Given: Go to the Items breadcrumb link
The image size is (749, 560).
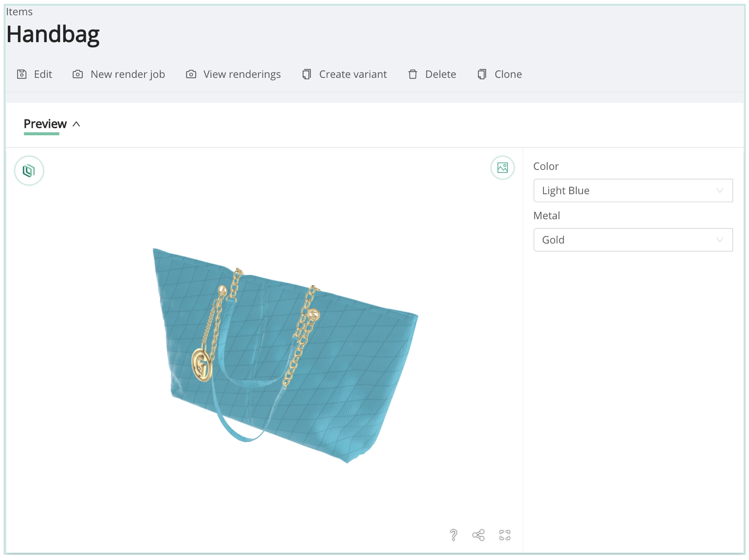Looking at the screenshot, I should (x=19, y=11).
